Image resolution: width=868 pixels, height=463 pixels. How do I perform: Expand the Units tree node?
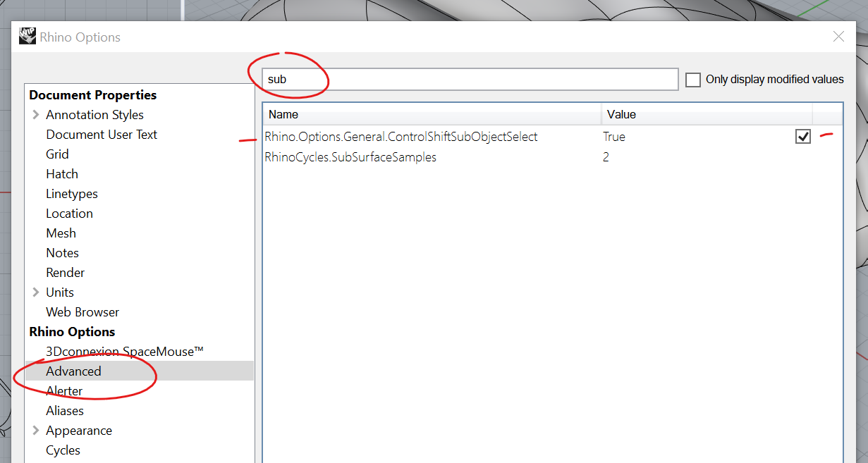pos(36,292)
